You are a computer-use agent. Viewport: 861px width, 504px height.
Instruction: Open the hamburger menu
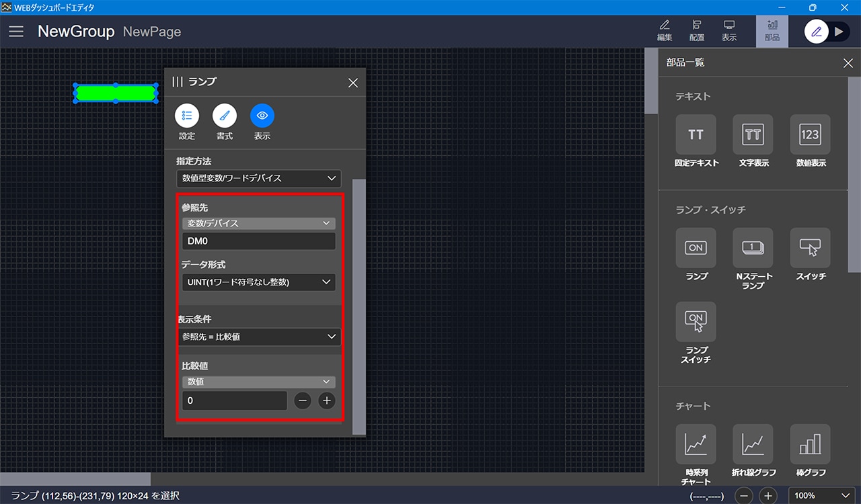point(16,32)
